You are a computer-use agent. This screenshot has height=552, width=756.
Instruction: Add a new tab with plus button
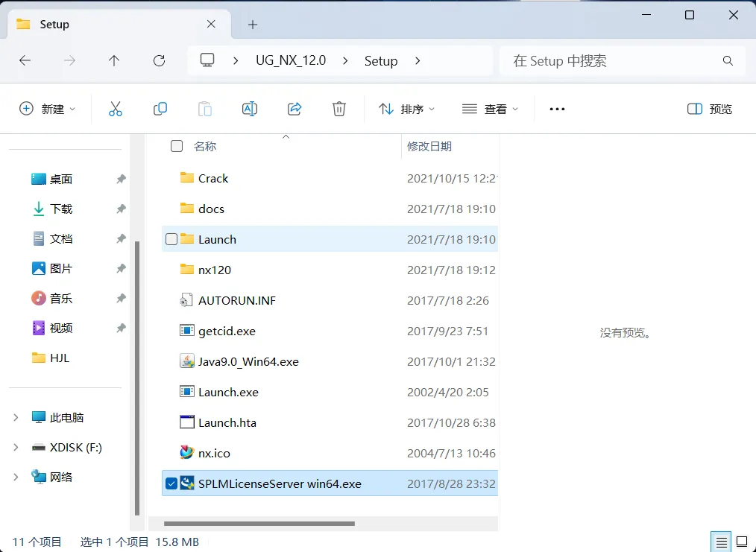pyautogui.click(x=253, y=25)
